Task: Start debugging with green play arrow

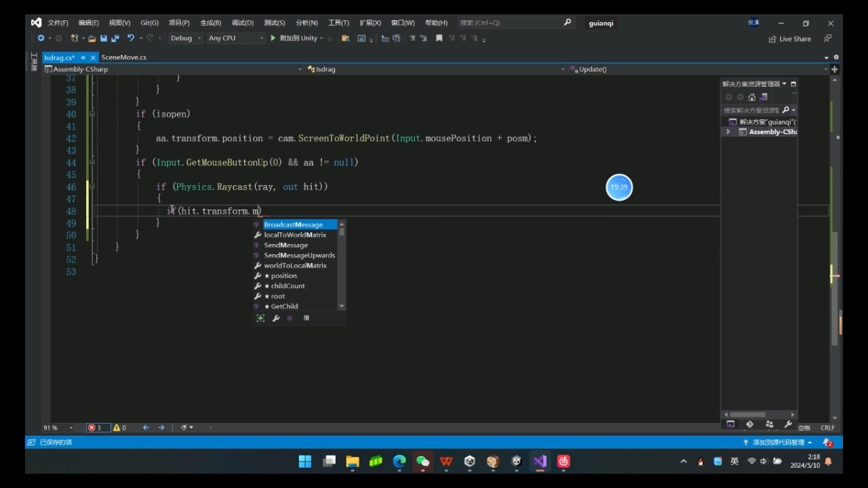Action: (x=273, y=38)
